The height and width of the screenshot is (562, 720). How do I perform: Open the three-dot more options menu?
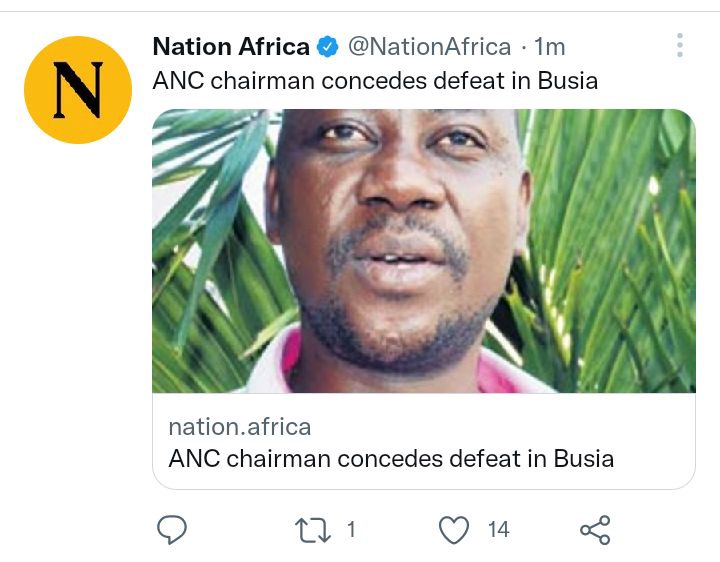pyautogui.click(x=680, y=45)
